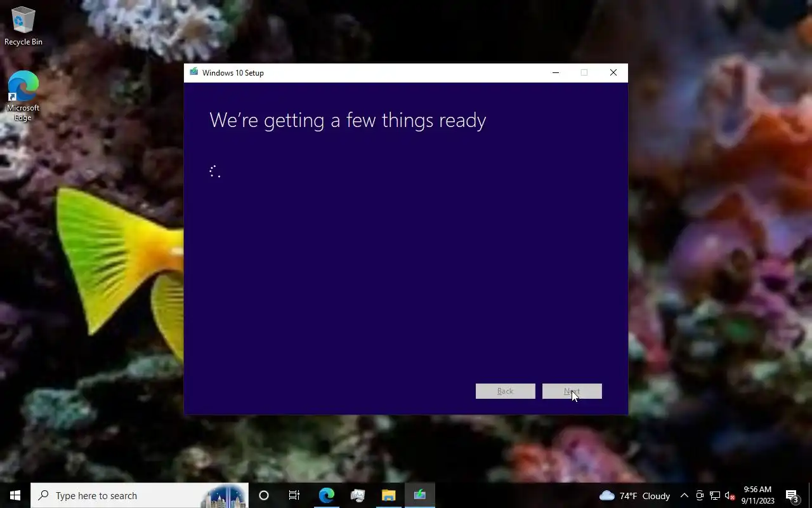The height and width of the screenshot is (508, 812).
Task: Click the Show desktop strip on the taskbar
Action: click(810, 495)
